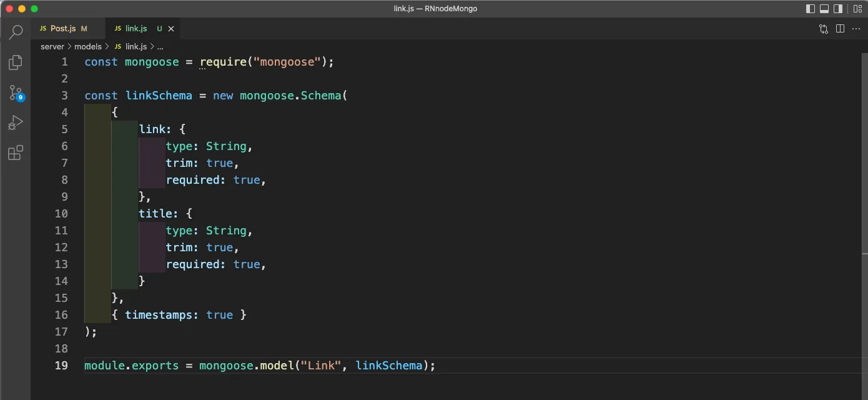
Task: Click the server breadcrumb segment
Action: point(52,46)
